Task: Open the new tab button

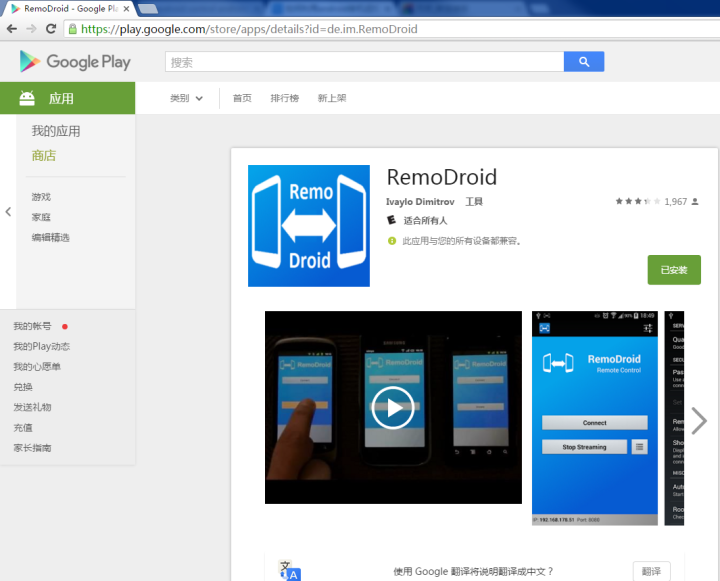Action: [148, 9]
